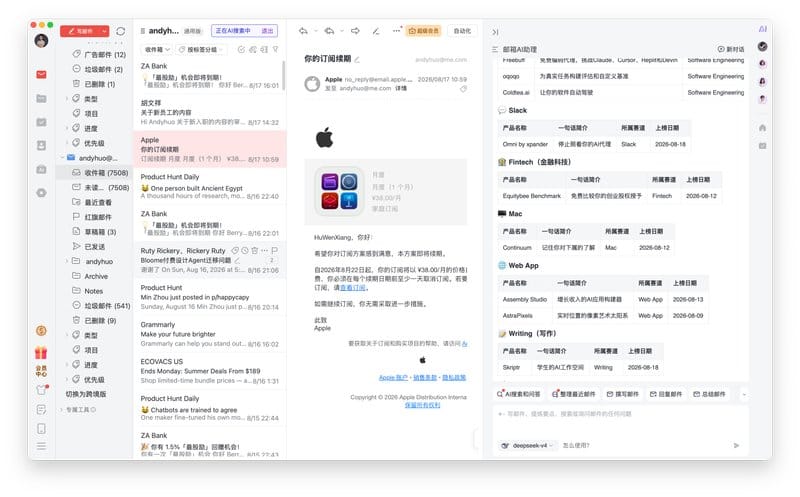Image resolution: width=800 pixels, height=497 pixels.
Task: Click 退出 to exit AI search
Action: point(267,31)
